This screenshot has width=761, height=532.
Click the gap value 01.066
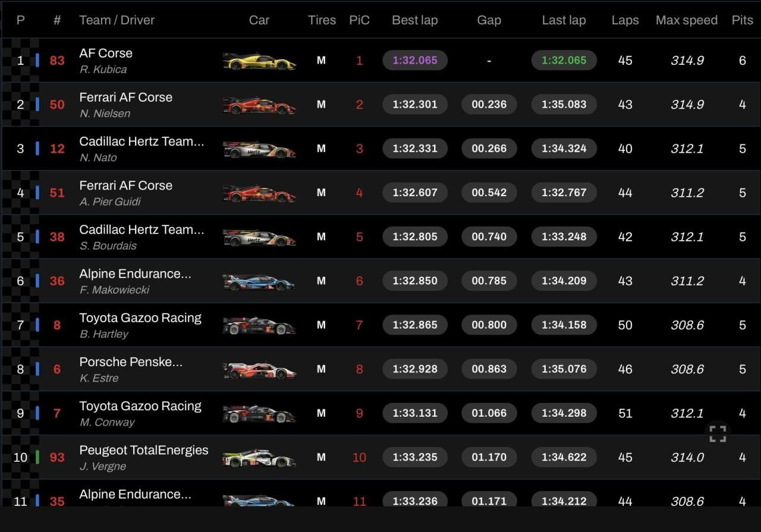[x=489, y=413]
